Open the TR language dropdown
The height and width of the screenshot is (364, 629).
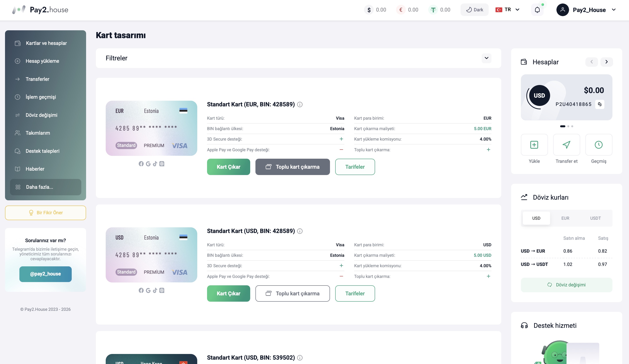(x=507, y=10)
